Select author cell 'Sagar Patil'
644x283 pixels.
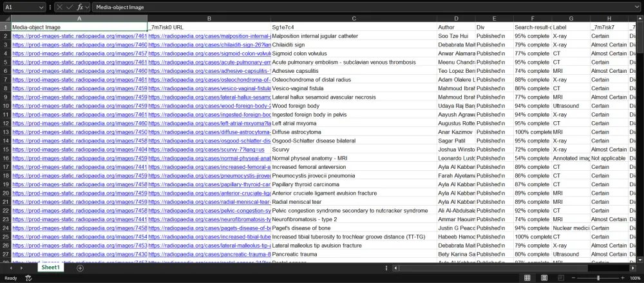pos(457,141)
